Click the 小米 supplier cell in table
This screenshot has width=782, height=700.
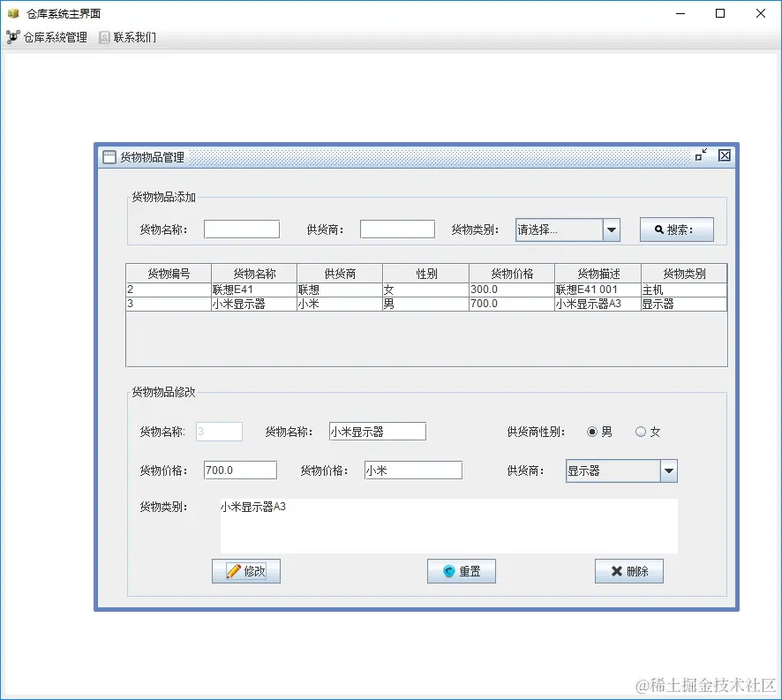[340, 304]
